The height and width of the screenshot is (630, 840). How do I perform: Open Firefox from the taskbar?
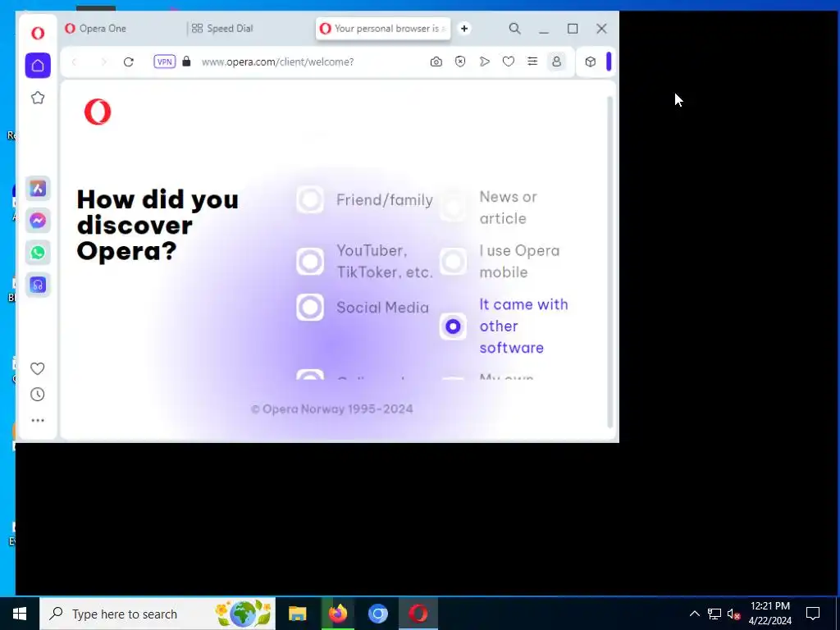coord(337,614)
